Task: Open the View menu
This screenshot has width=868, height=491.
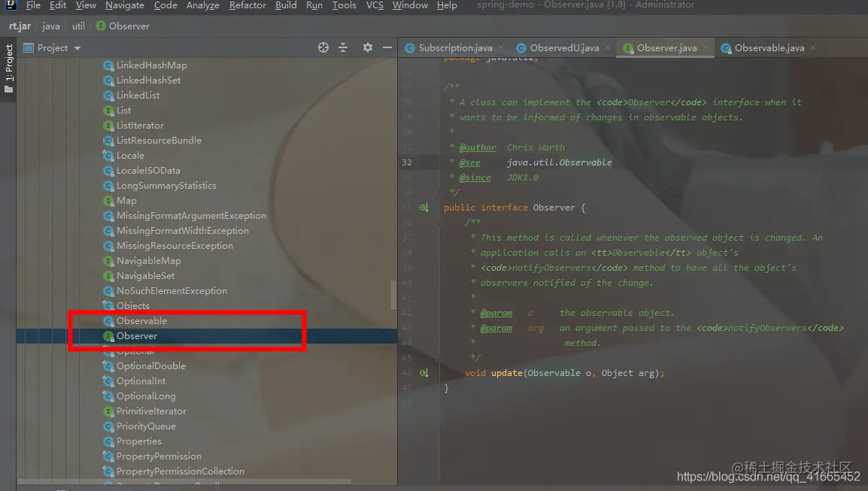Action: [x=86, y=5]
